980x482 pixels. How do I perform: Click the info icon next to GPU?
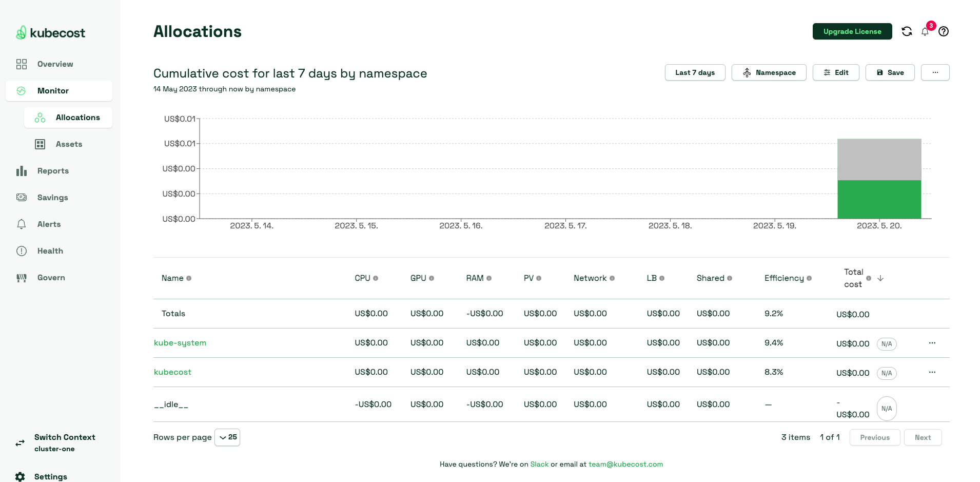(432, 278)
